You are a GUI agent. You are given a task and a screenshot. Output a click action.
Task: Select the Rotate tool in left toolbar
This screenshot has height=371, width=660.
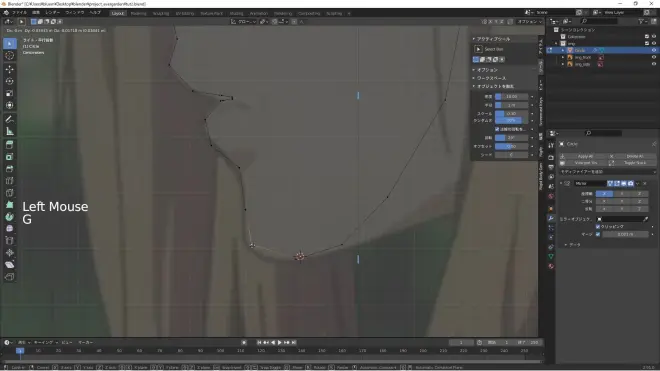10,81
